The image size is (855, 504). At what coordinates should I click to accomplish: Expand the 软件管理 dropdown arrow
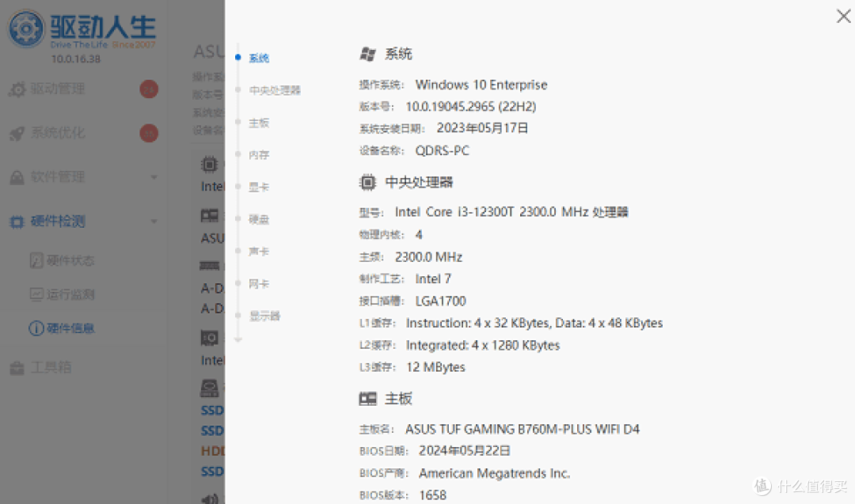154,177
